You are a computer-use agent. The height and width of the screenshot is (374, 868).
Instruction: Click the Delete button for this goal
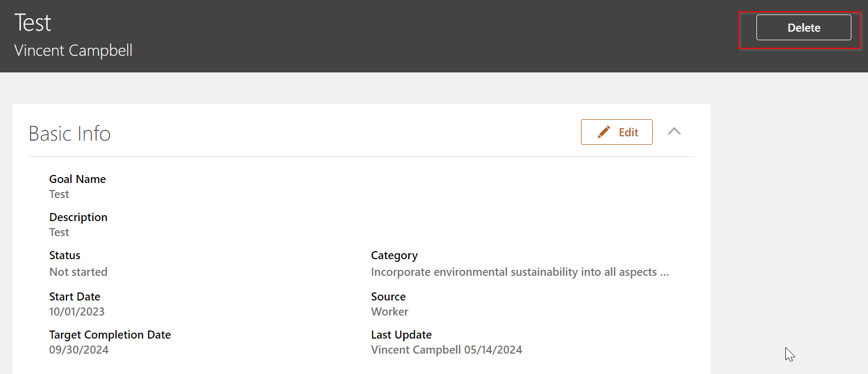click(803, 27)
